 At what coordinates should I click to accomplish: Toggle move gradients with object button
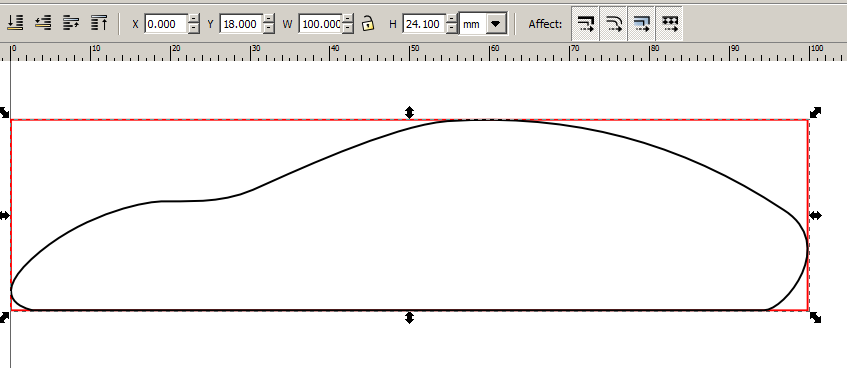tap(642, 23)
